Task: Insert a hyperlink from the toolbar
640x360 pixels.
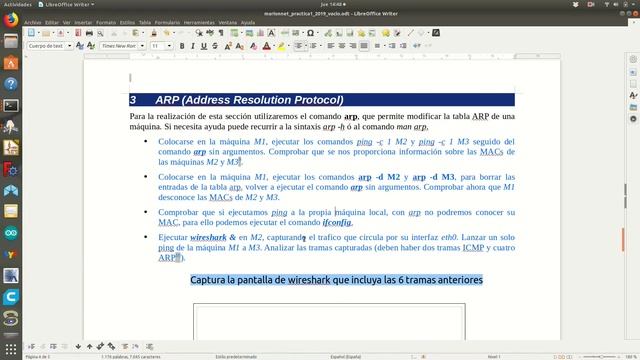Action: point(328,33)
